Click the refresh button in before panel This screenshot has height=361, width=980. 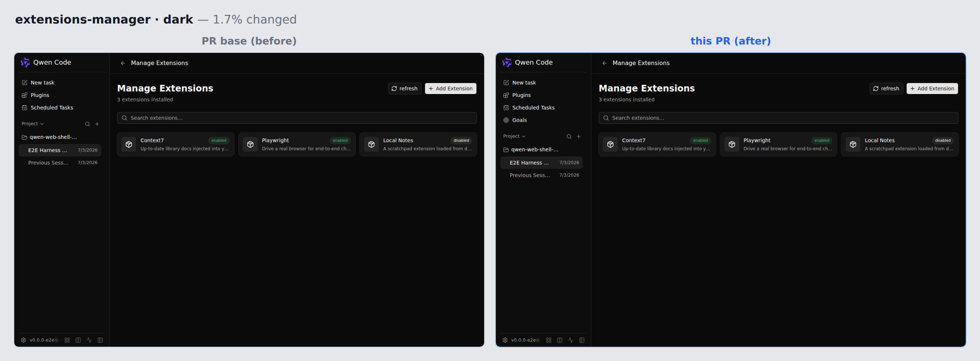click(404, 89)
